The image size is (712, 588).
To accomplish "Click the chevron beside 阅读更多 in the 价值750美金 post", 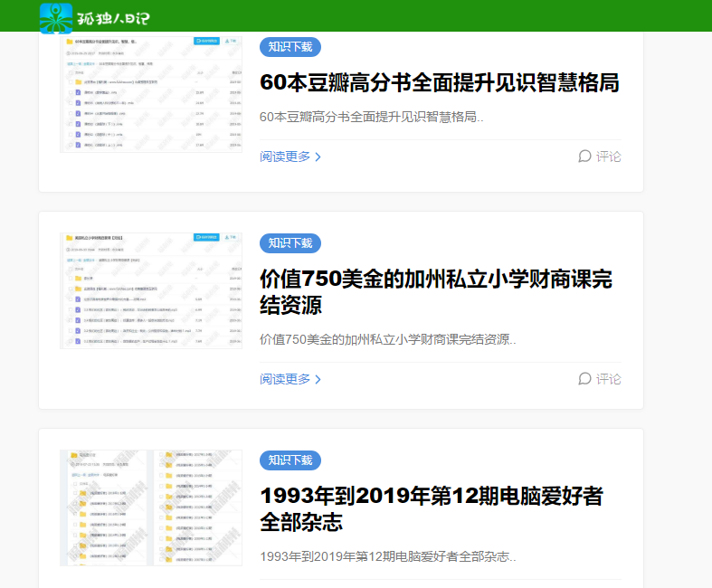I will pos(318,380).
